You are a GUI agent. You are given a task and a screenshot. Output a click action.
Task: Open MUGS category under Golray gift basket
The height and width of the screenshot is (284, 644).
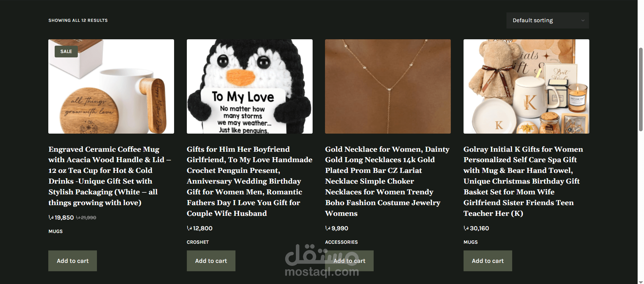(471, 242)
